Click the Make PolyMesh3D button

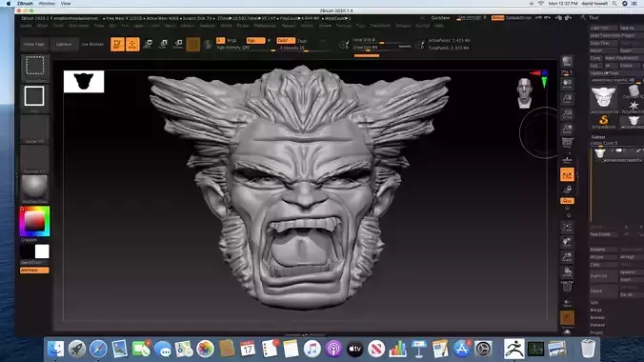click(x=623, y=58)
